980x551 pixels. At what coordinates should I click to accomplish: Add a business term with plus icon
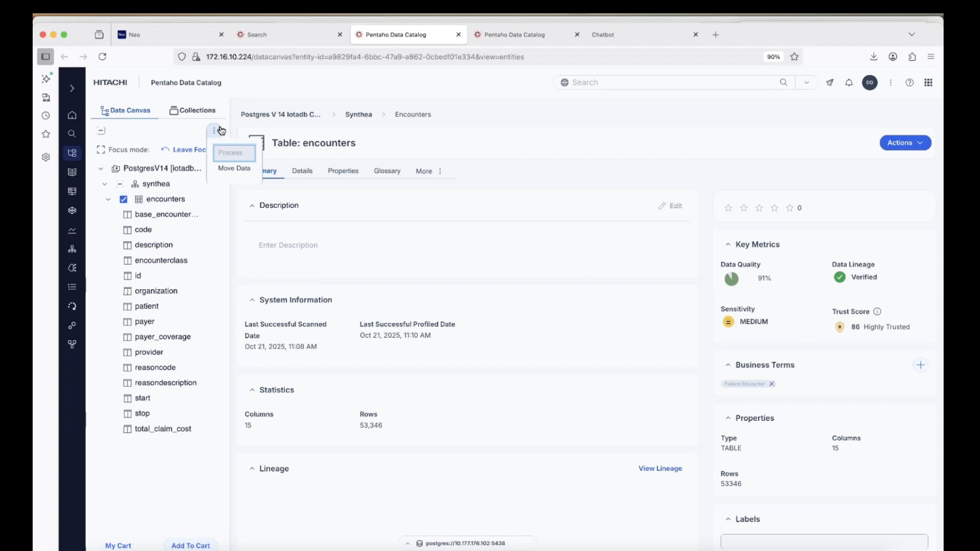click(920, 365)
